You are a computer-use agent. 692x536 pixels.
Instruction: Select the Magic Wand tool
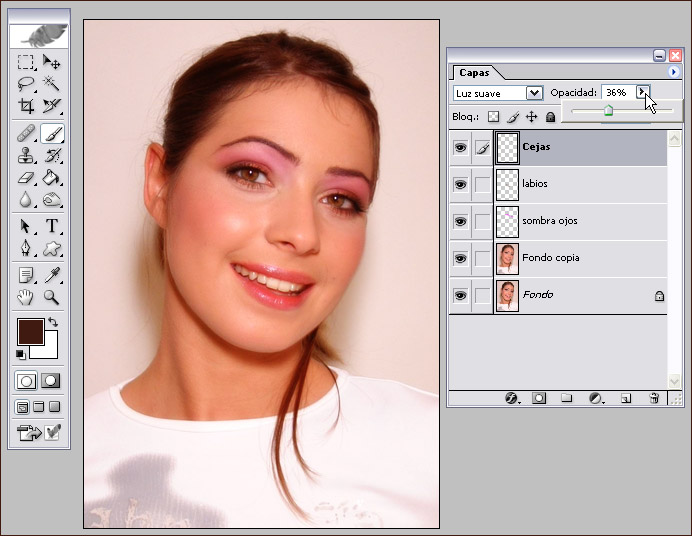[52, 84]
